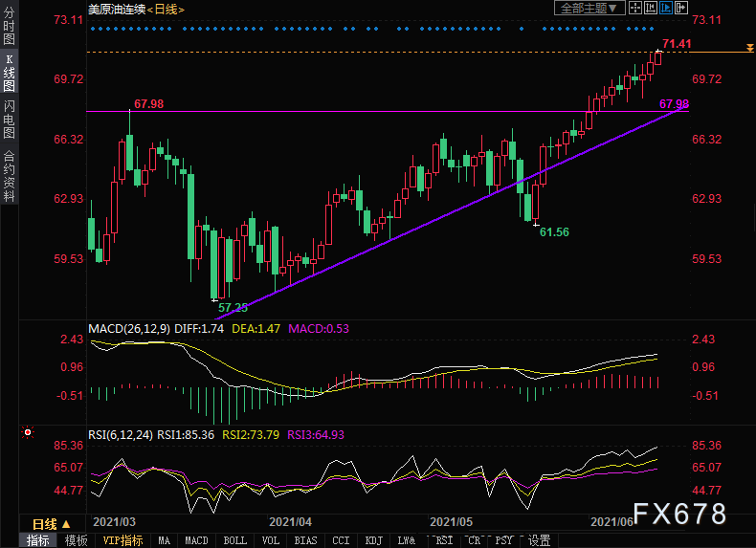756x548 pixels.
Task: Click the left 67.98 peak label
Action: tap(148, 104)
